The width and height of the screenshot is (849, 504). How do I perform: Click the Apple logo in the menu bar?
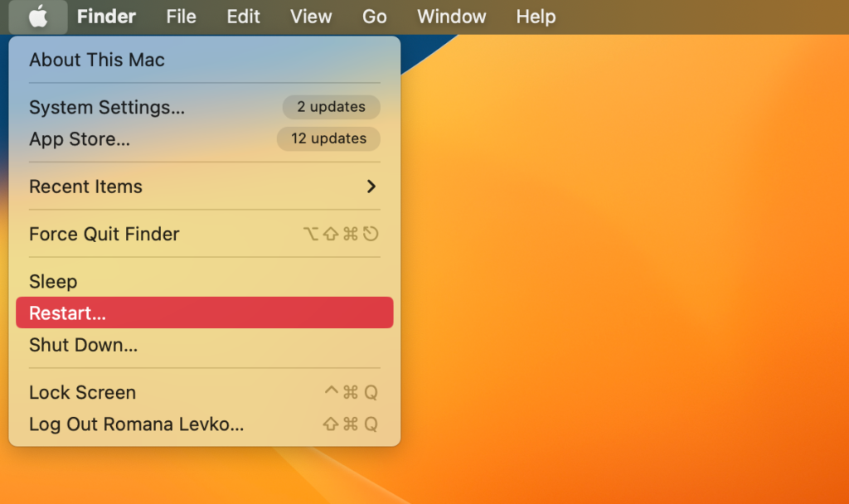click(38, 17)
